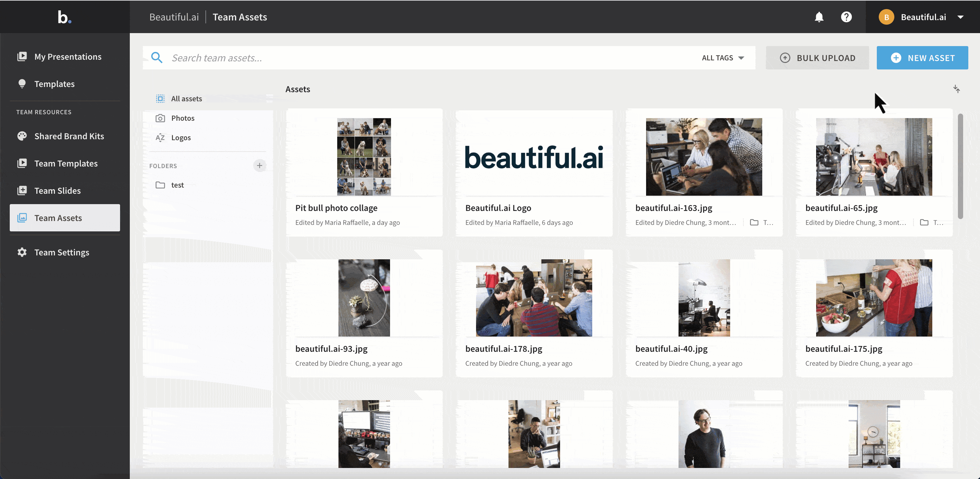Open My Presentations in sidebar
980x479 pixels.
click(65, 57)
